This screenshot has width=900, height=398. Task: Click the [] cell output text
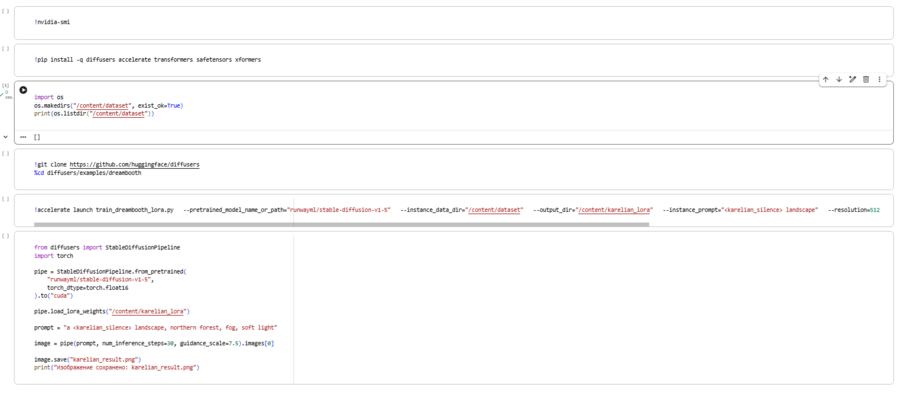tap(37, 137)
